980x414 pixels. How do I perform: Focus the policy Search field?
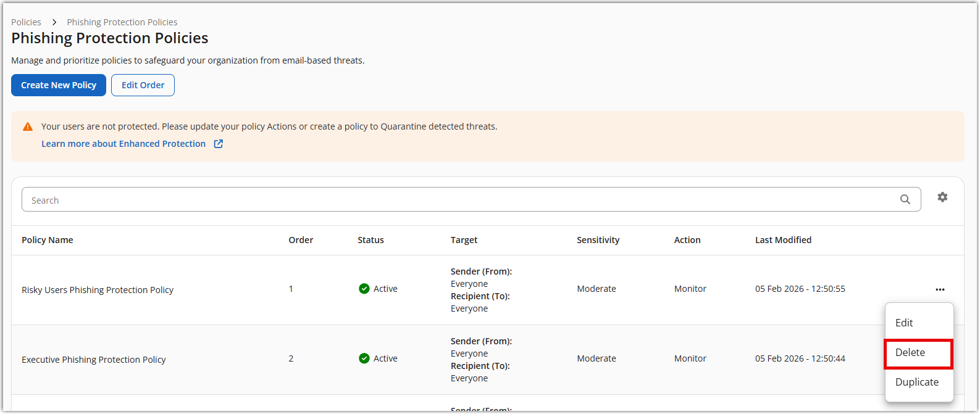pos(457,200)
